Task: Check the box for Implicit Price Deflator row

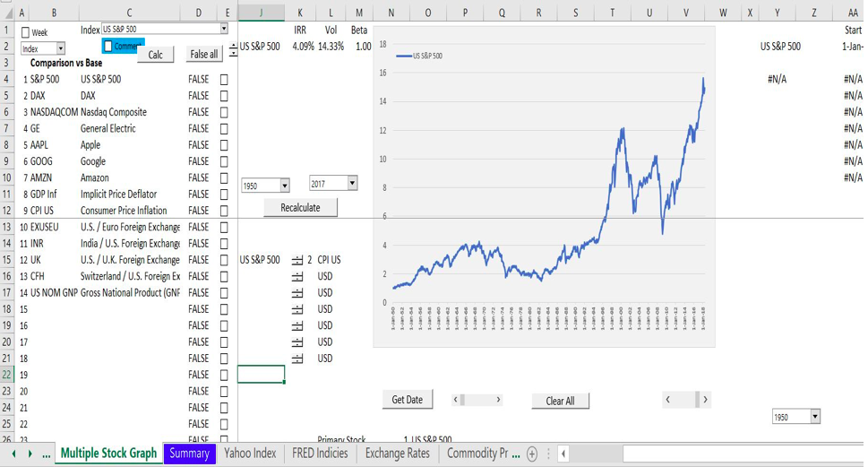Action: pyautogui.click(x=224, y=195)
